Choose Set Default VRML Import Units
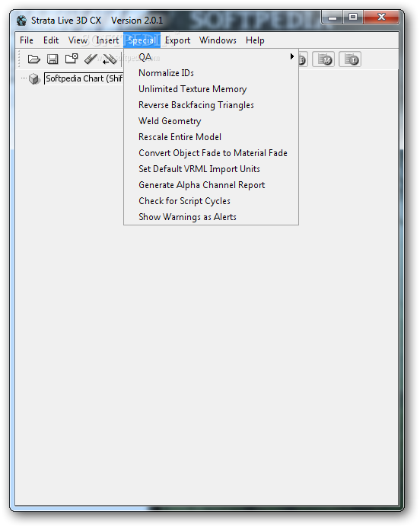 [212, 169]
